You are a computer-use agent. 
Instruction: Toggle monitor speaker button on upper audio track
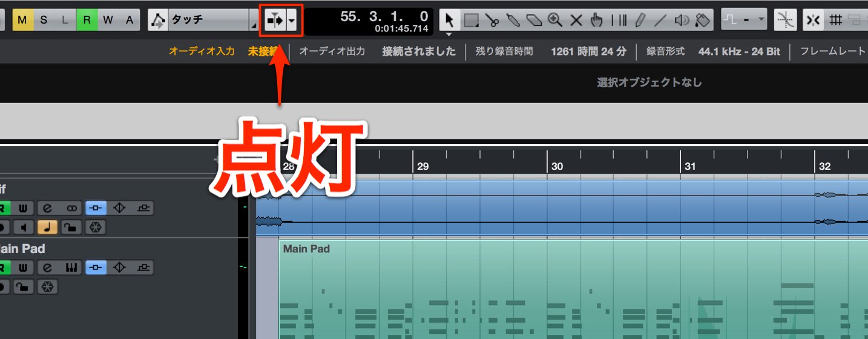pos(24,228)
